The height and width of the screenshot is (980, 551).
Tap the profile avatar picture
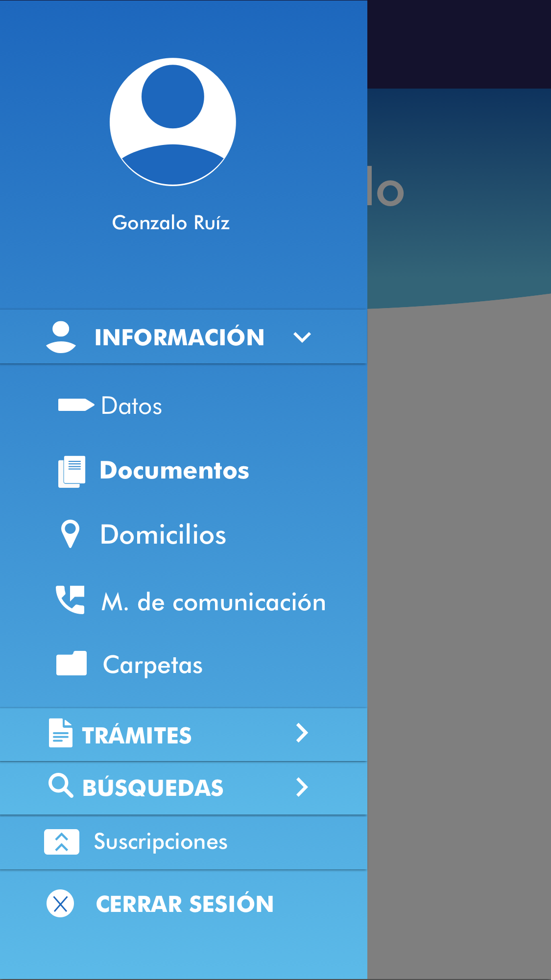[172, 122]
